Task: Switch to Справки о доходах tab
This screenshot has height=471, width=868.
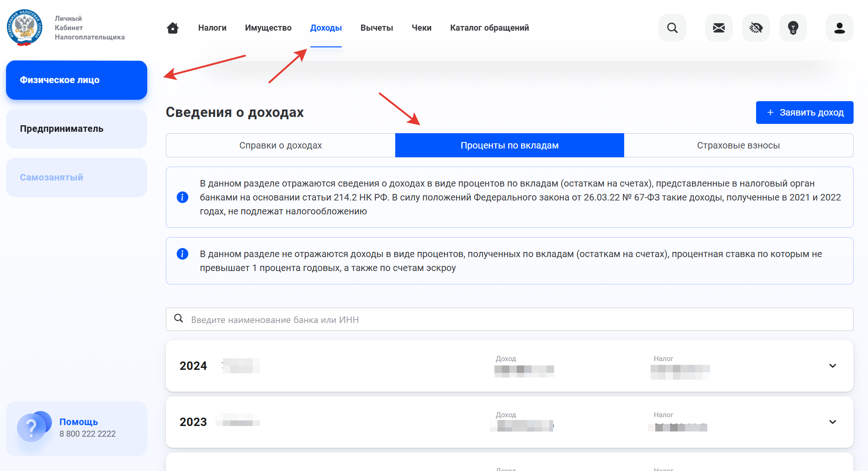Action: tap(281, 145)
